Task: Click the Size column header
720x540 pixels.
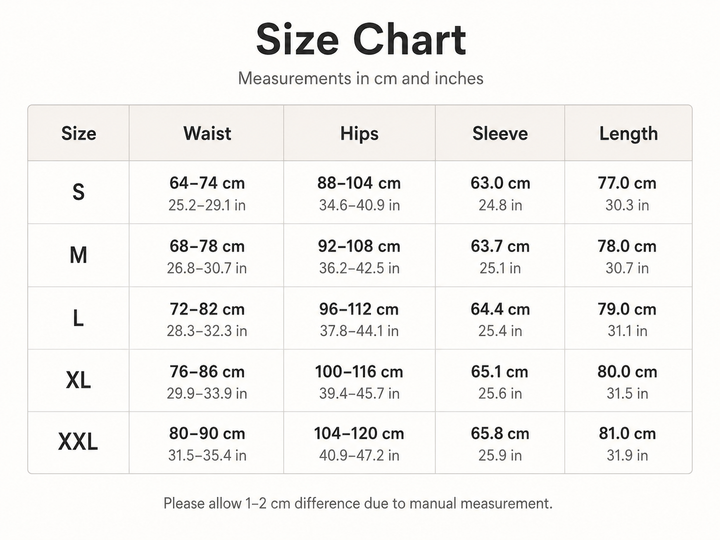Action: [x=79, y=134]
